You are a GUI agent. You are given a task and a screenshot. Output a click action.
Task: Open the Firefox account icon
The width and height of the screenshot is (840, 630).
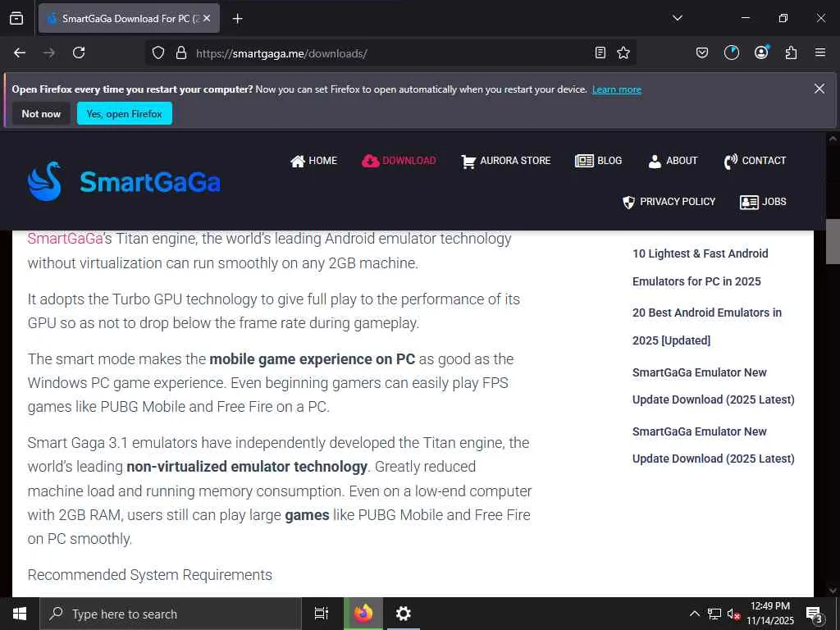[761, 52]
